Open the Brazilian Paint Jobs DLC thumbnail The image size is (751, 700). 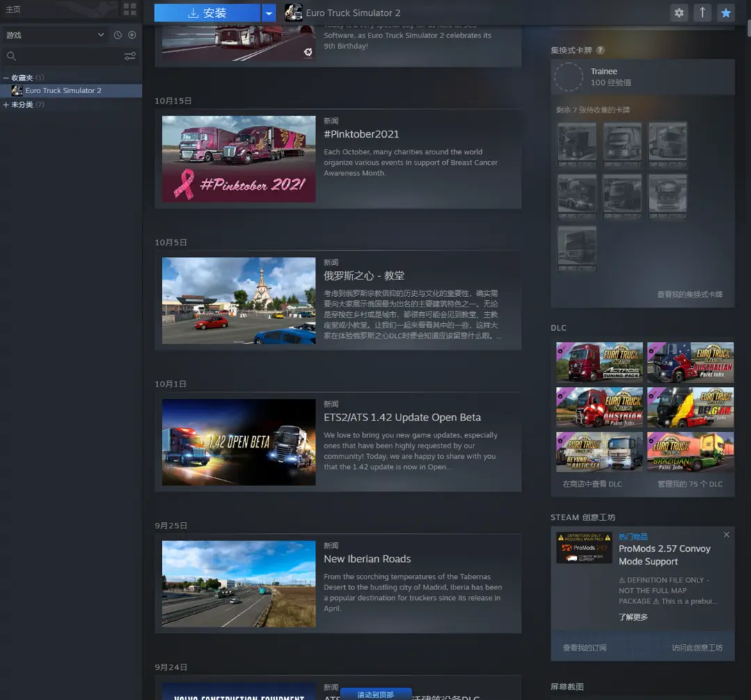click(691, 452)
